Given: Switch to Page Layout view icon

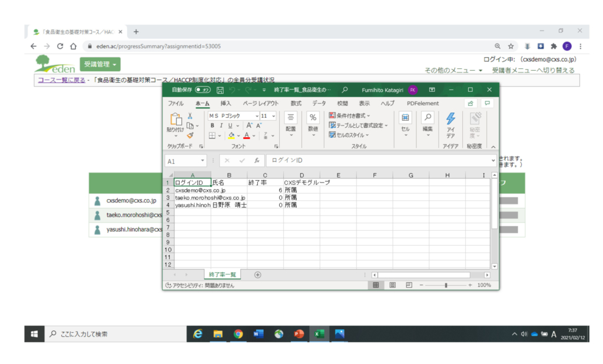Looking at the screenshot, I should [393, 285].
